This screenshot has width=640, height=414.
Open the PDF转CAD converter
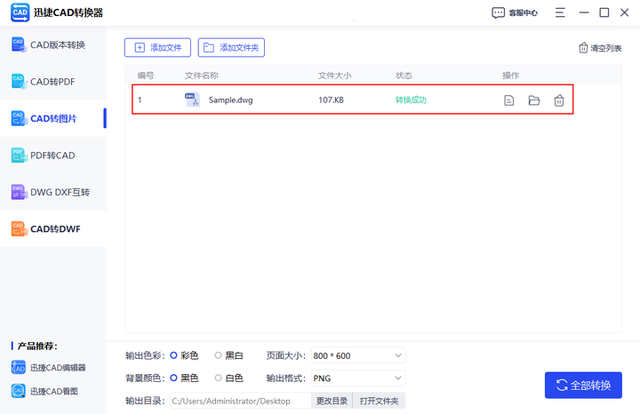(53, 155)
